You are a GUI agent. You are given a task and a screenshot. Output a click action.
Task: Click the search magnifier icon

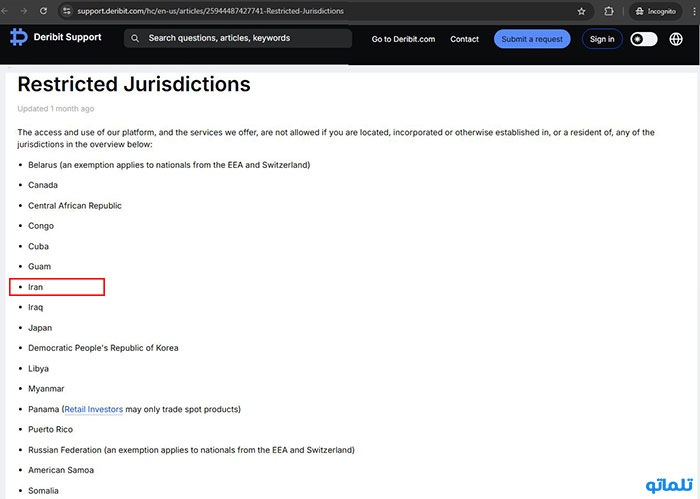click(x=135, y=38)
